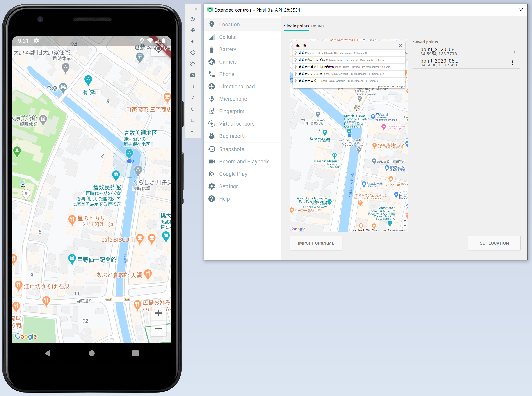Clear the map search box with X
The height and width of the screenshot is (396, 532).
(400, 46)
